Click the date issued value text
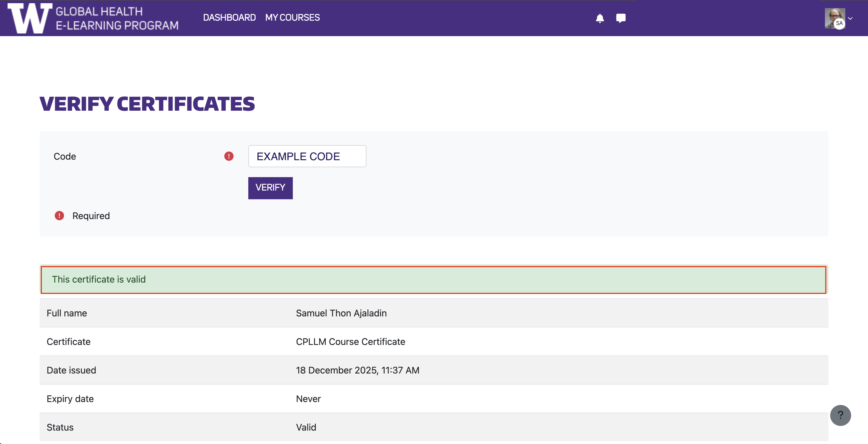Image resolution: width=868 pixels, height=444 pixels. 357,370
